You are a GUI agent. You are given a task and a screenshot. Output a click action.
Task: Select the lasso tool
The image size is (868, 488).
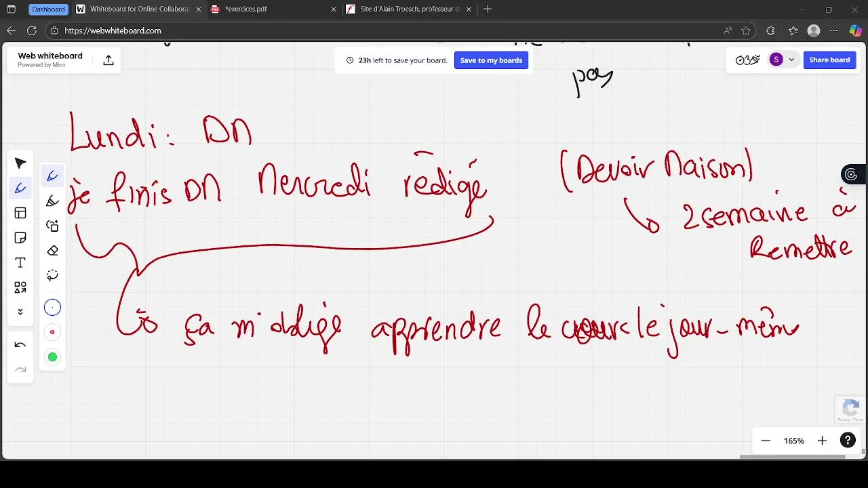click(x=52, y=275)
